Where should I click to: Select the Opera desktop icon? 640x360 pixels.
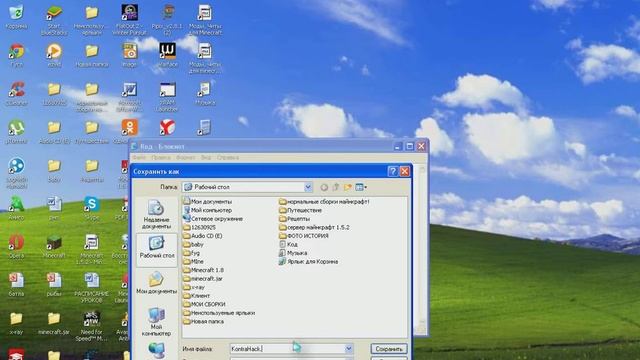(x=16, y=247)
